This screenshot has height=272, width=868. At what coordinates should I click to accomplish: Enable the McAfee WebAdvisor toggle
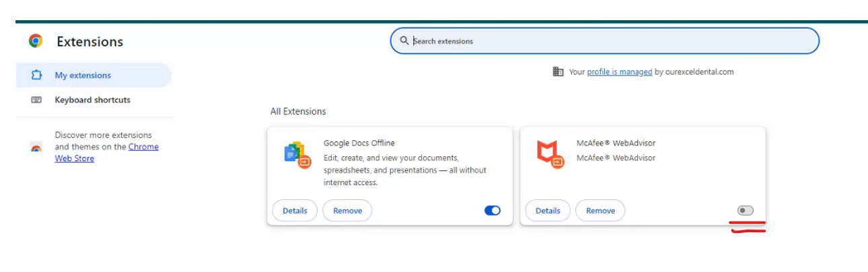point(746,211)
